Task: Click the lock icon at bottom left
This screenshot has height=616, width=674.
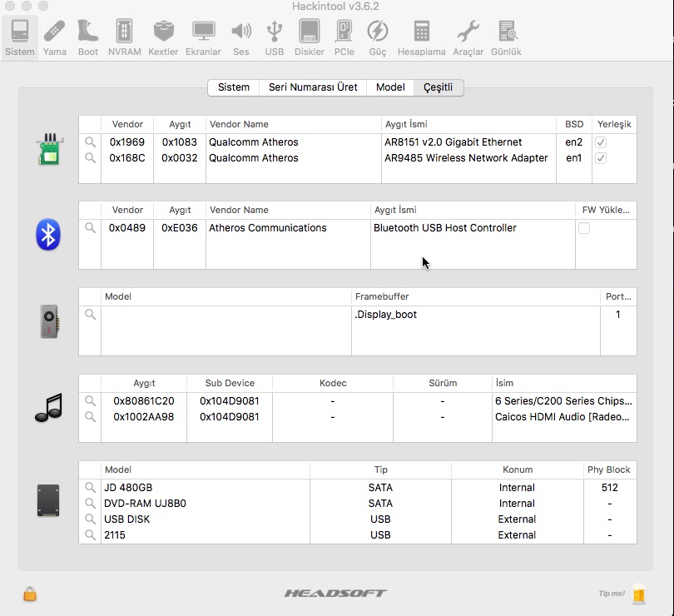Action: (30, 594)
